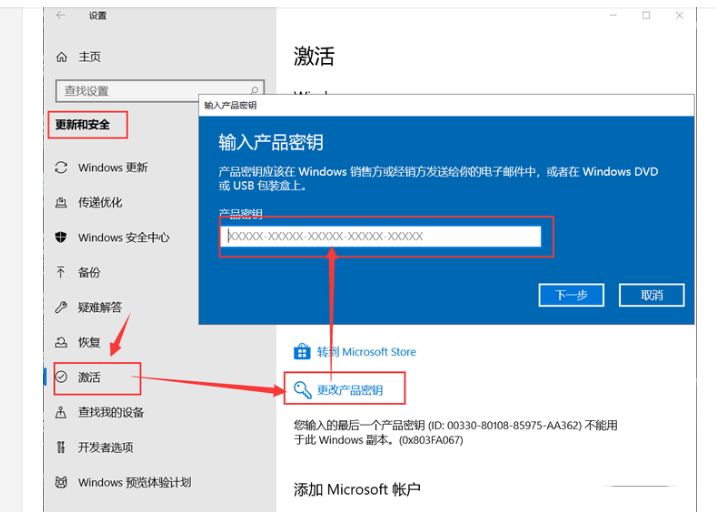Click the 恢复 icon
716x512 pixels.
point(61,342)
